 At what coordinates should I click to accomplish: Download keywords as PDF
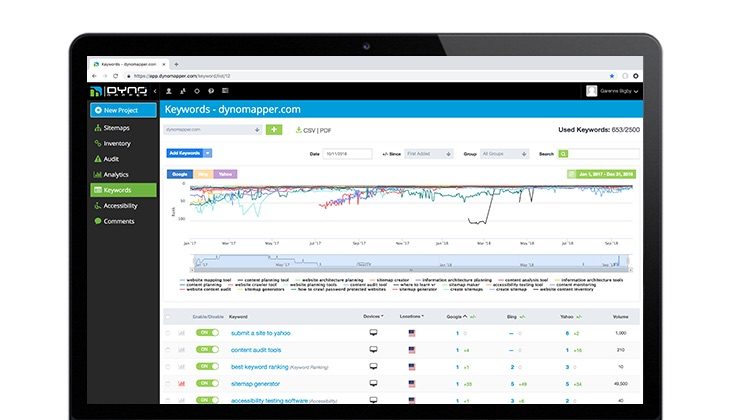click(x=326, y=130)
